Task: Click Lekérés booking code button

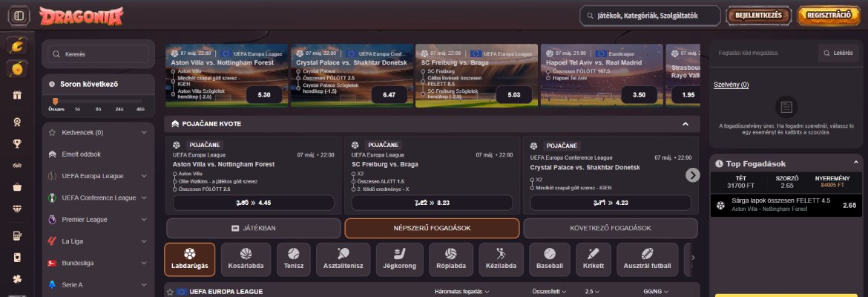Action: pos(838,53)
